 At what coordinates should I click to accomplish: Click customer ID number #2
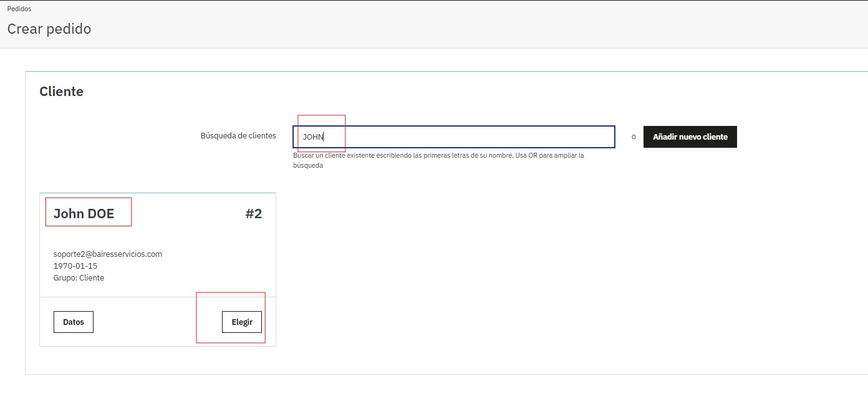(x=253, y=214)
